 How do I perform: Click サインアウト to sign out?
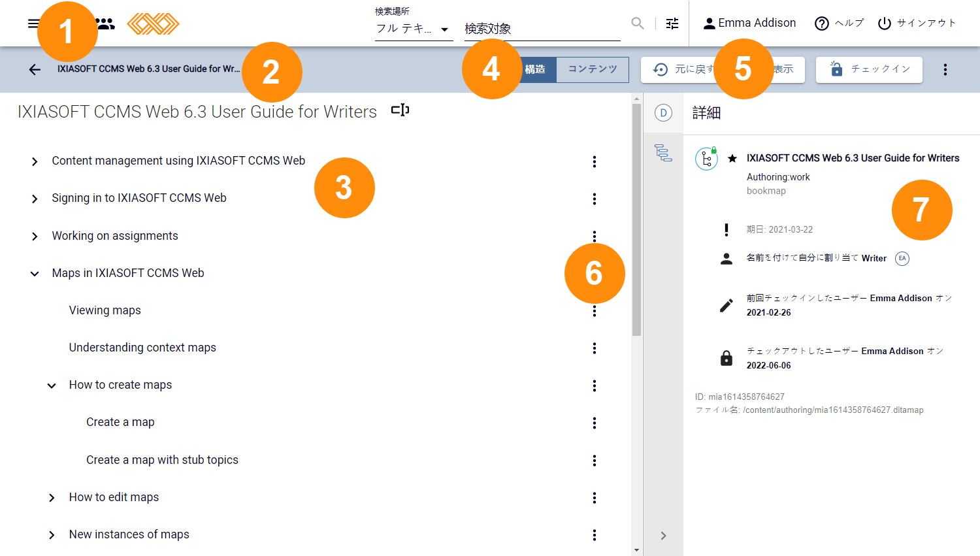point(917,24)
